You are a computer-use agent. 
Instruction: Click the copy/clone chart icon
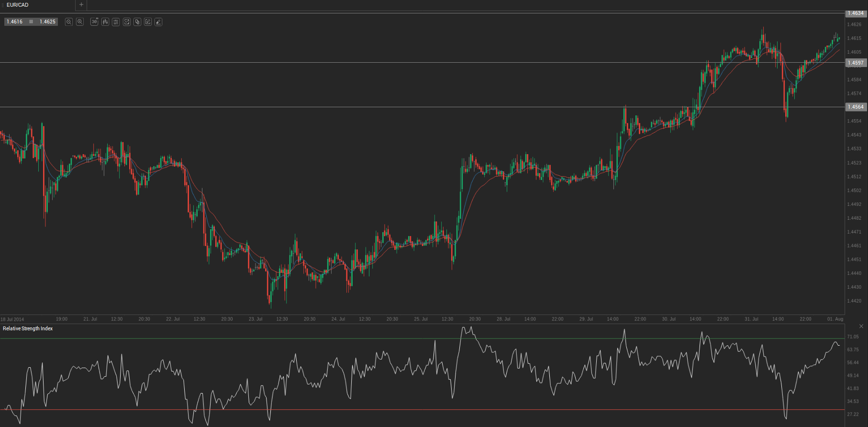click(x=137, y=22)
